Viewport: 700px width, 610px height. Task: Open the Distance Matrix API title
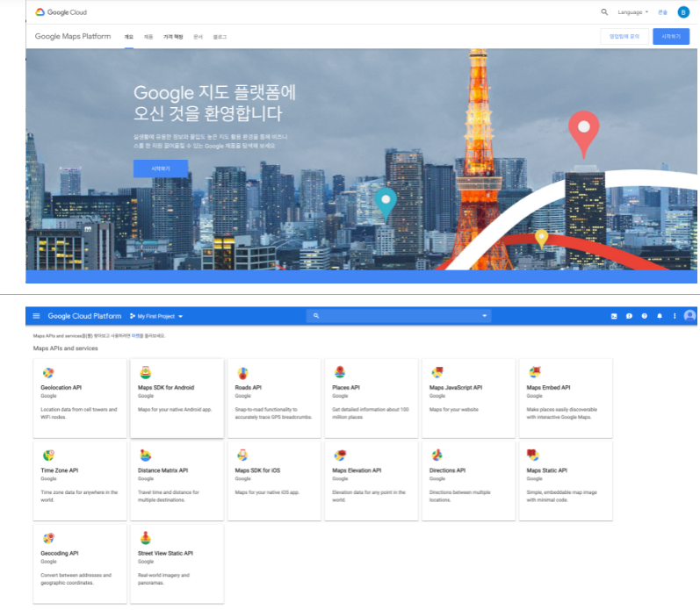pyautogui.click(x=163, y=470)
